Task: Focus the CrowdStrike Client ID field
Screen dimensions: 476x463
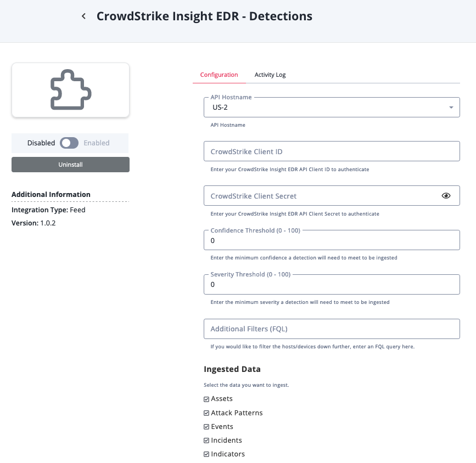Action: coord(332,151)
